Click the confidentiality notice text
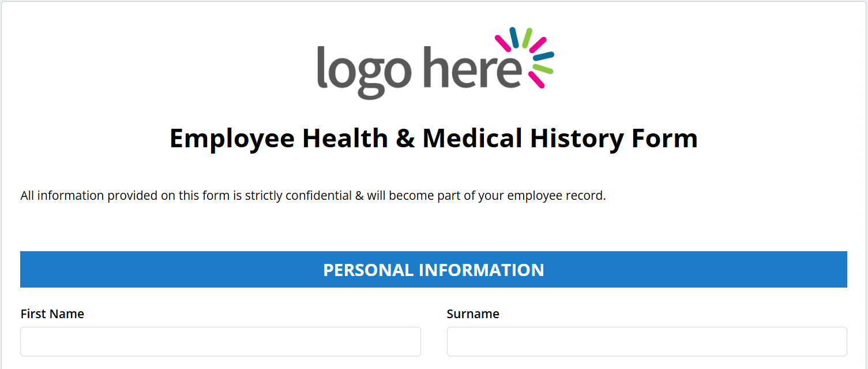 (313, 196)
